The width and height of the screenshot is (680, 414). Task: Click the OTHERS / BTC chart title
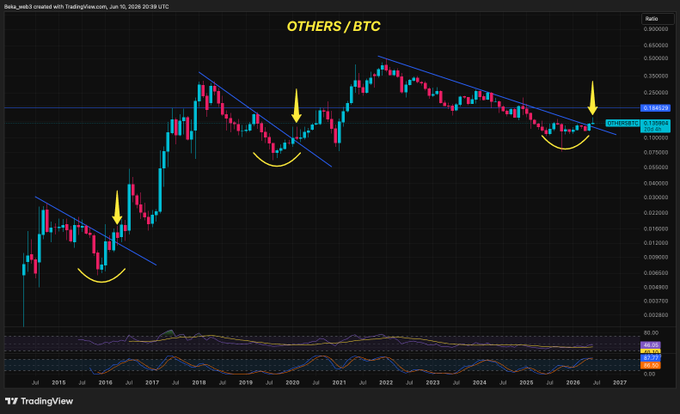coord(333,26)
